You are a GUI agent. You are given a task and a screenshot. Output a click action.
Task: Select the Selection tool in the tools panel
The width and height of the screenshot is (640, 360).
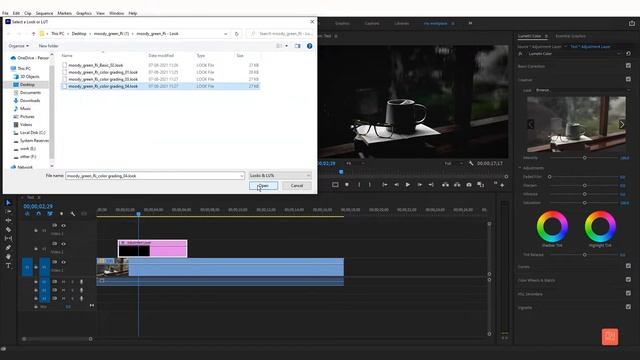click(x=8, y=202)
